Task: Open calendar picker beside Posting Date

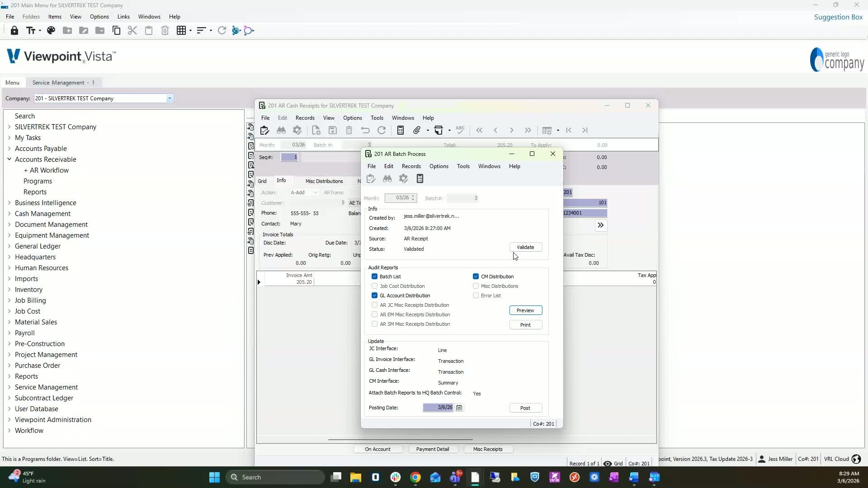Action: pyautogui.click(x=459, y=408)
